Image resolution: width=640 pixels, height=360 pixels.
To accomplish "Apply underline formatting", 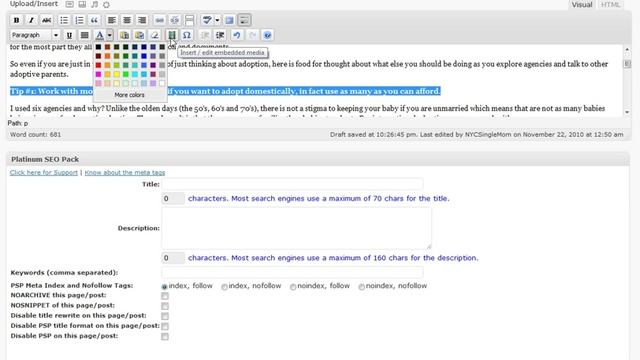I will (69, 35).
